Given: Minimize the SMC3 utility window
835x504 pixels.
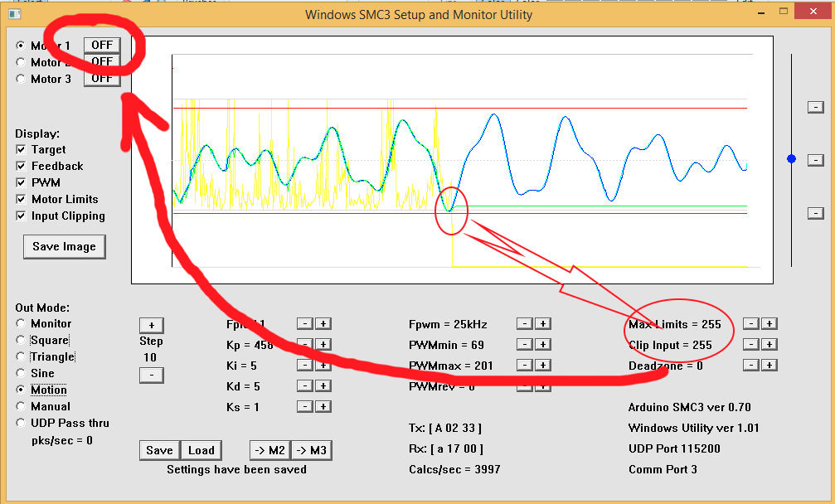Looking at the screenshot, I should click(761, 12).
